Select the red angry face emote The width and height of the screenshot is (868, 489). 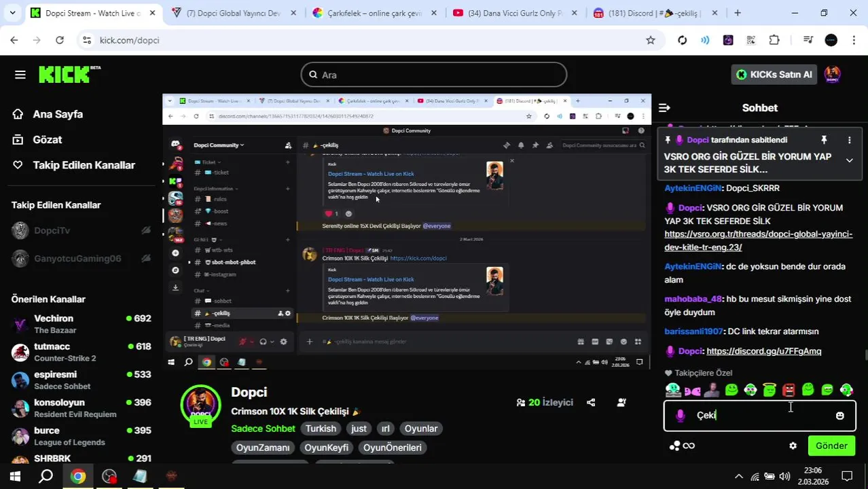(x=789, y=390)
